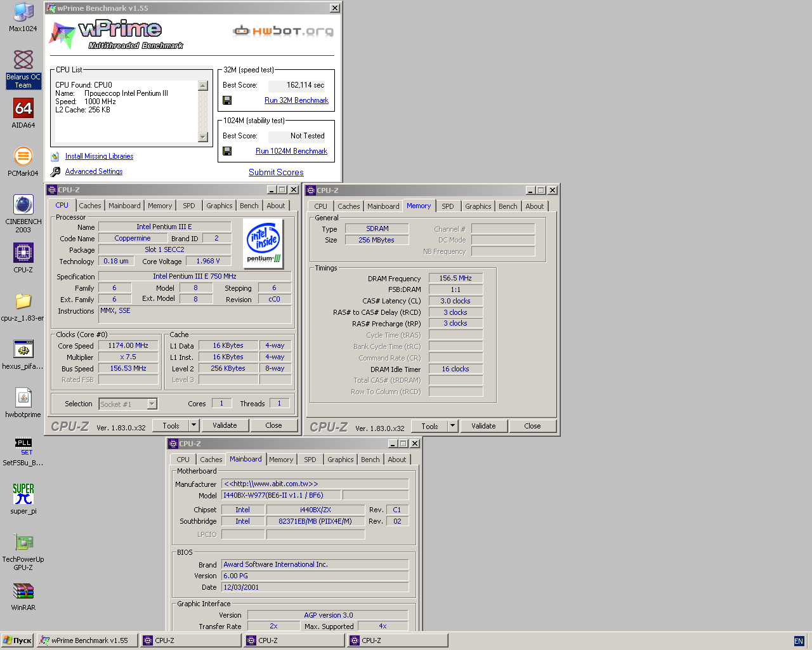Launch CINEBENCH 2003 desktop icon
Viewport: 812px width, 650px height.
click(x=23, y=214)
